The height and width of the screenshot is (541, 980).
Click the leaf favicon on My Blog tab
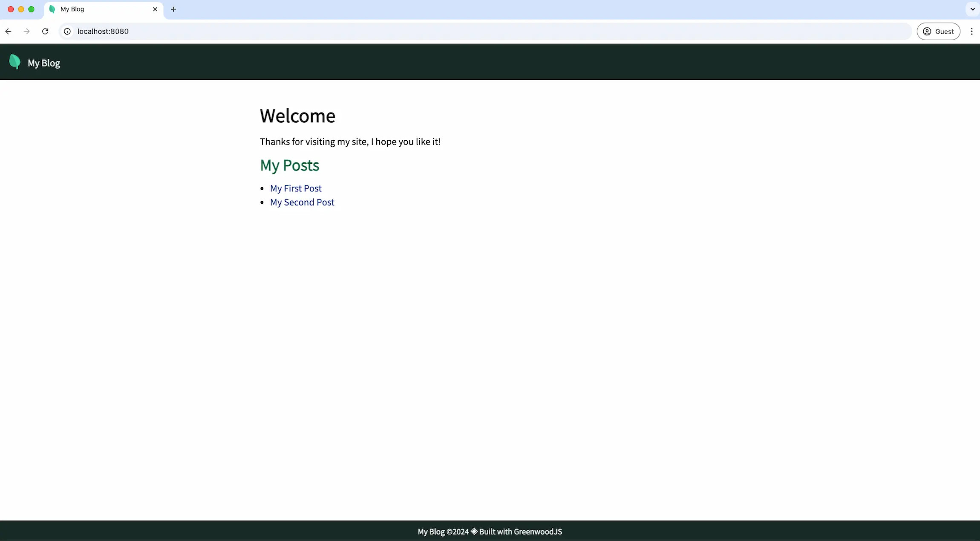pyautogui.click(x=52, y=9)
